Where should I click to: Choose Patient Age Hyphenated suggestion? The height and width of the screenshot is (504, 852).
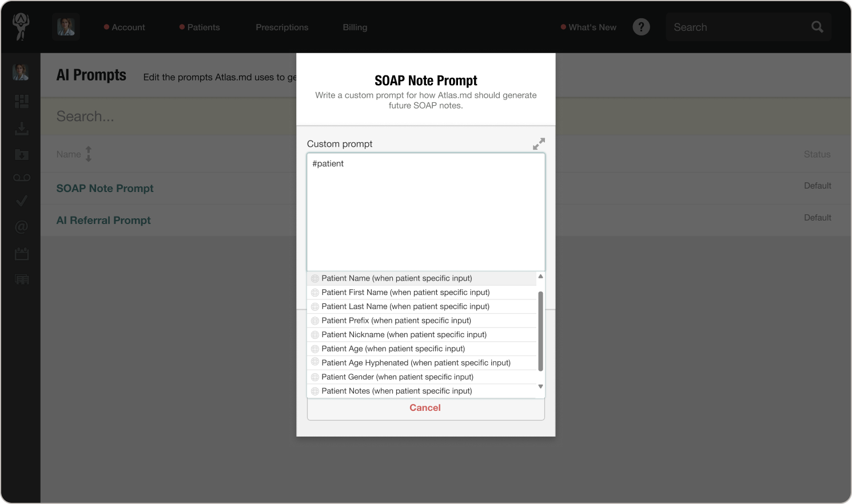(x=421, y=363)
